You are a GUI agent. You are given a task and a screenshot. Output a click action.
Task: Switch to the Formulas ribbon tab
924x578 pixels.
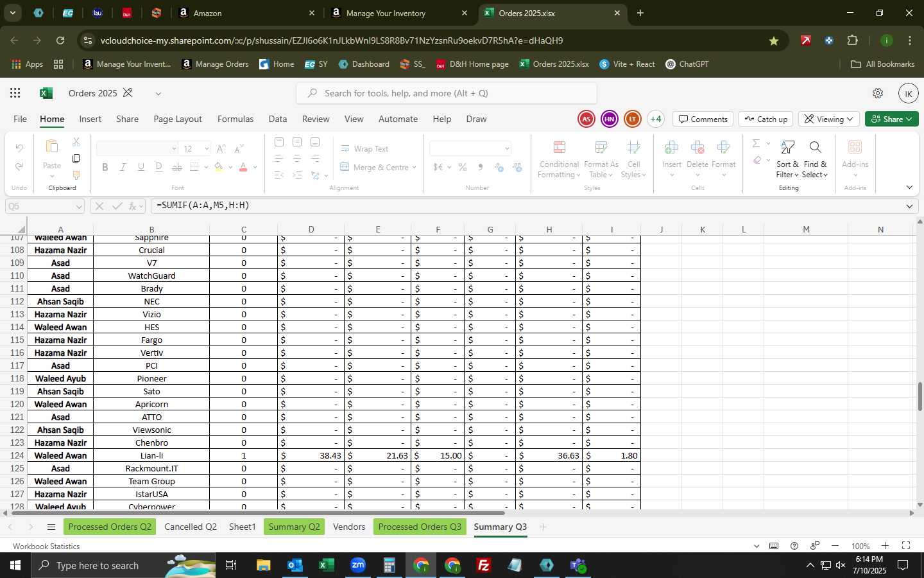[x=235, y=119]
